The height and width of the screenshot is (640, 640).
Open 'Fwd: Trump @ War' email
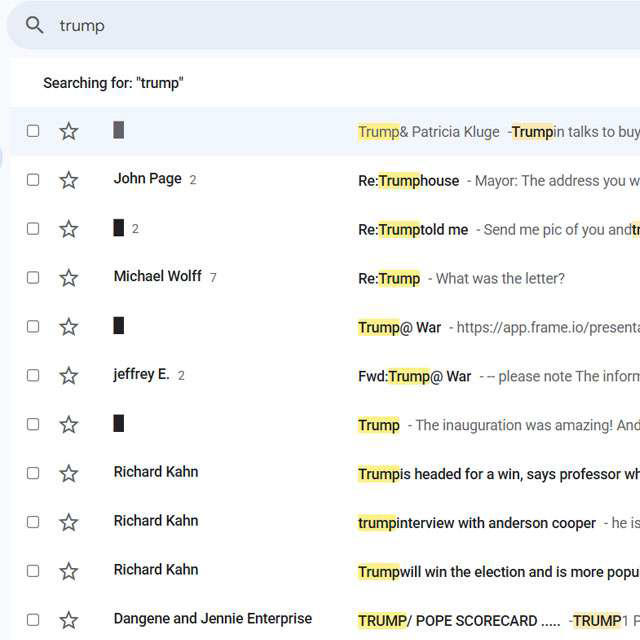(415, 376)
